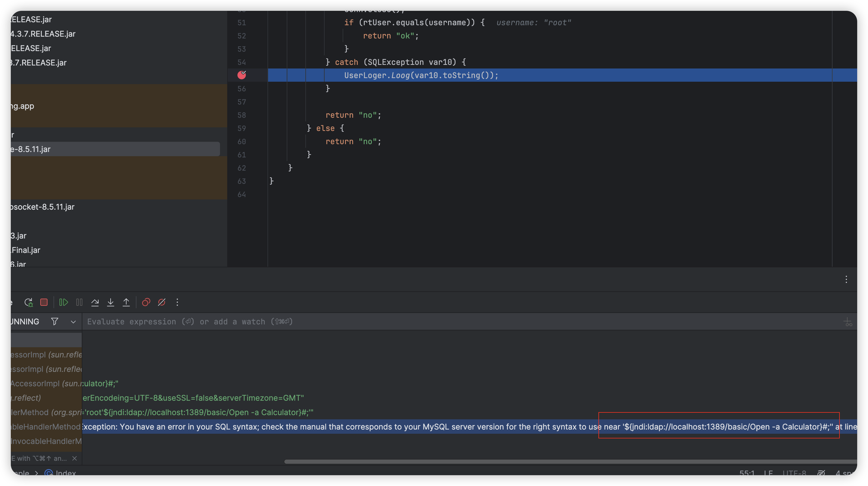This screenshot has height=486, width=868.
Task: Click the Evaluate expression input field
Action: (x=462, y=321)
